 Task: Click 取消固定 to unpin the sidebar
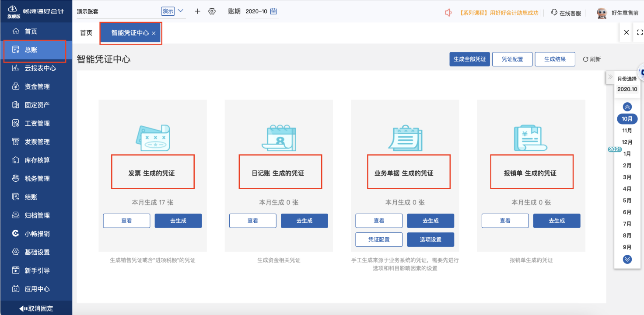(36, 308)
